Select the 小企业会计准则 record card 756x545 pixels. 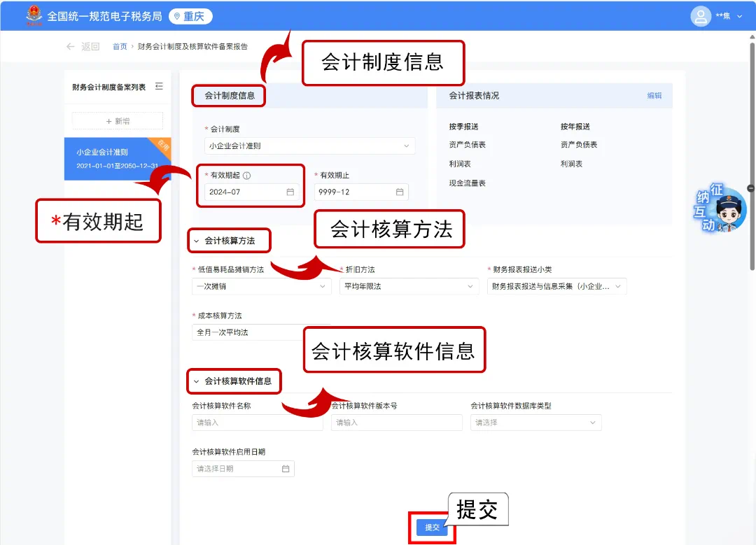click(118, 159)
